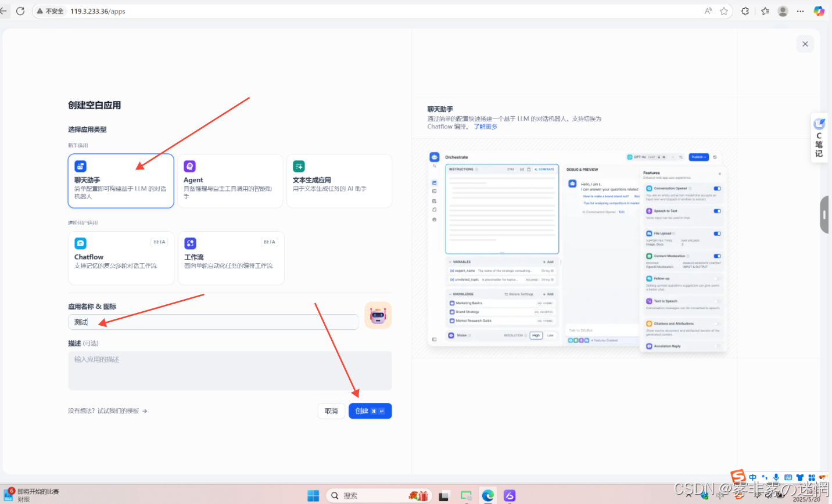
Task: Launch the Copilot icon in toolbar
Action: tap(819, 11)
